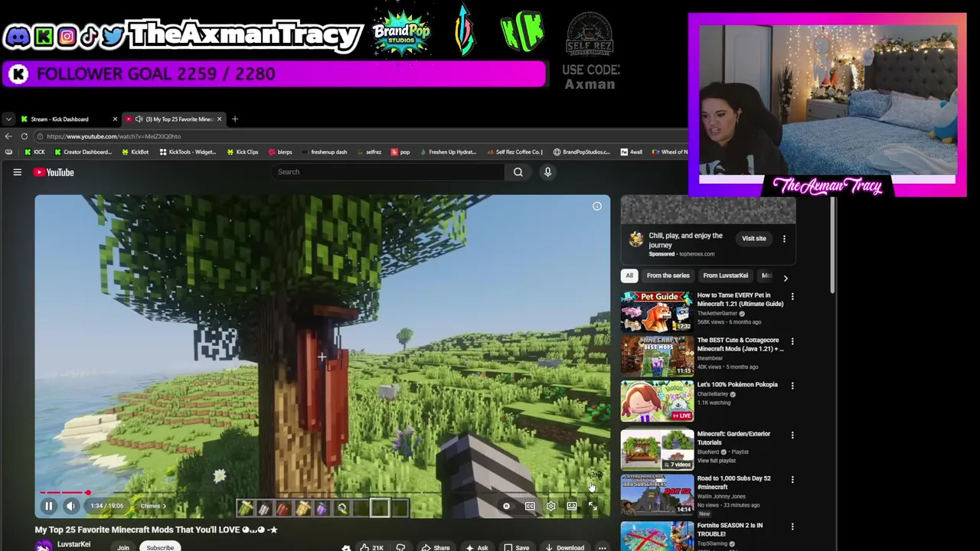
Task: Pause the YouTube video
Action: point(48,506)
